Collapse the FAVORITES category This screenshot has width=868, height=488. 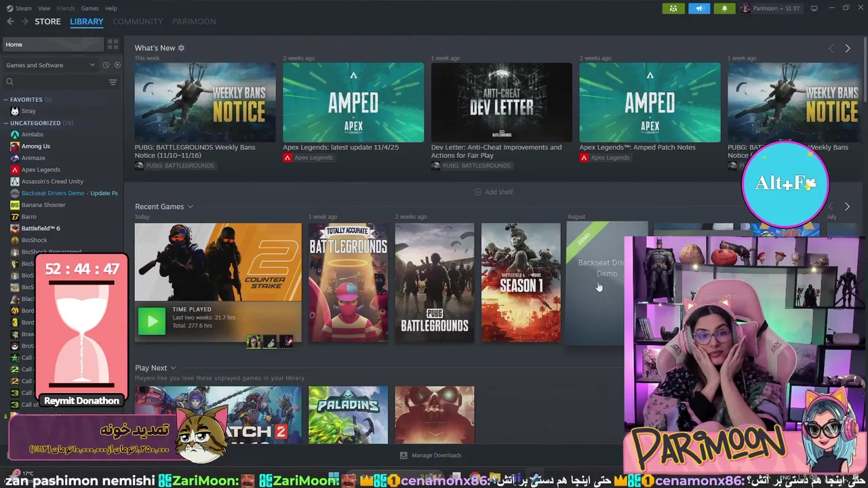pos(6,100)
